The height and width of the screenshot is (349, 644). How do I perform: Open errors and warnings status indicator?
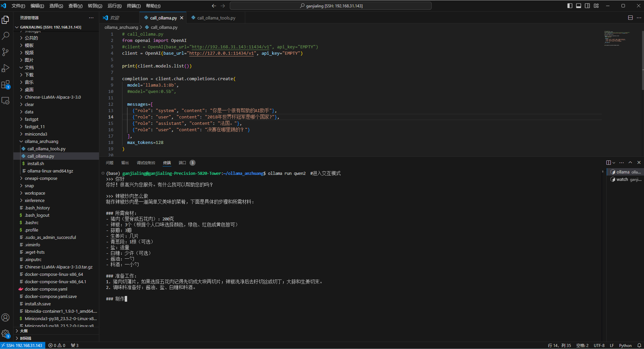(x=57, y=345)
